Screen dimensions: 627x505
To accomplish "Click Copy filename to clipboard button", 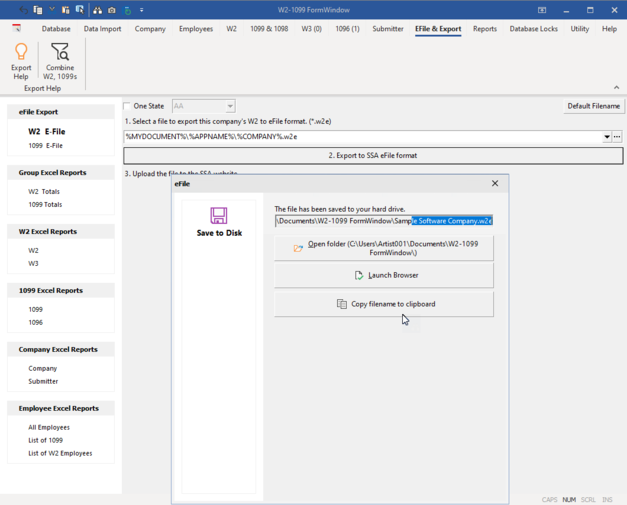I will pyautogui.click(x=384, y=304).
